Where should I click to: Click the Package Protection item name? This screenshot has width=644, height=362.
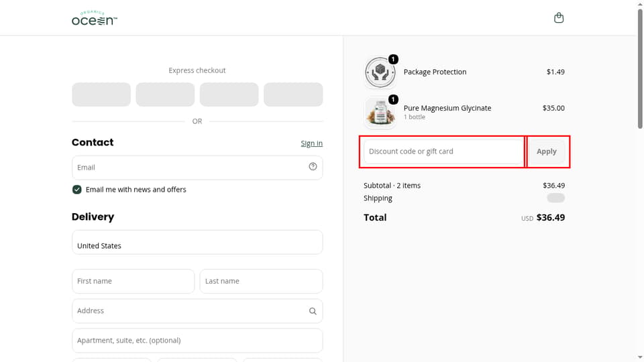coord(435,72)
